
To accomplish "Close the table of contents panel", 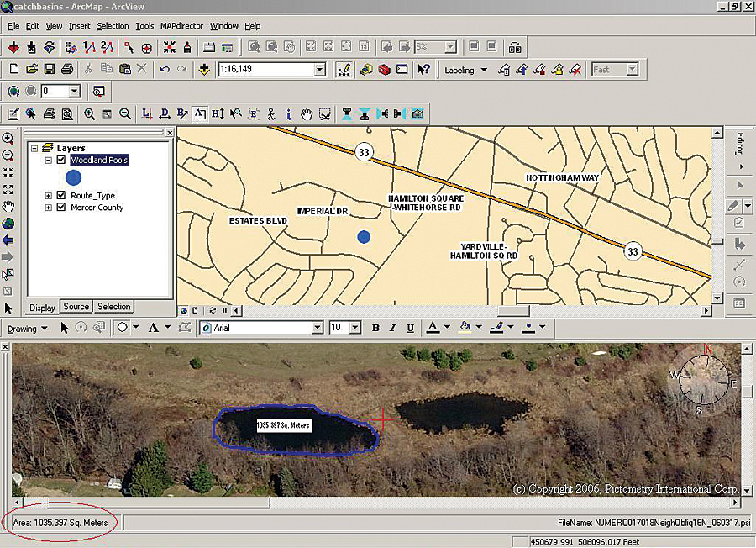I will [x=170, y=133].
